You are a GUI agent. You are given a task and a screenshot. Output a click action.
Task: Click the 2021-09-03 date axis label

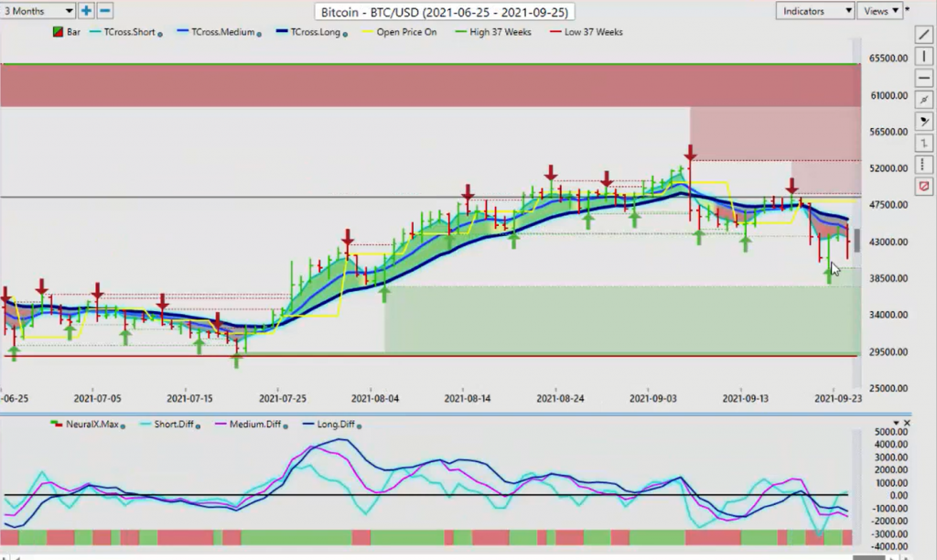[x=653, y=398]
